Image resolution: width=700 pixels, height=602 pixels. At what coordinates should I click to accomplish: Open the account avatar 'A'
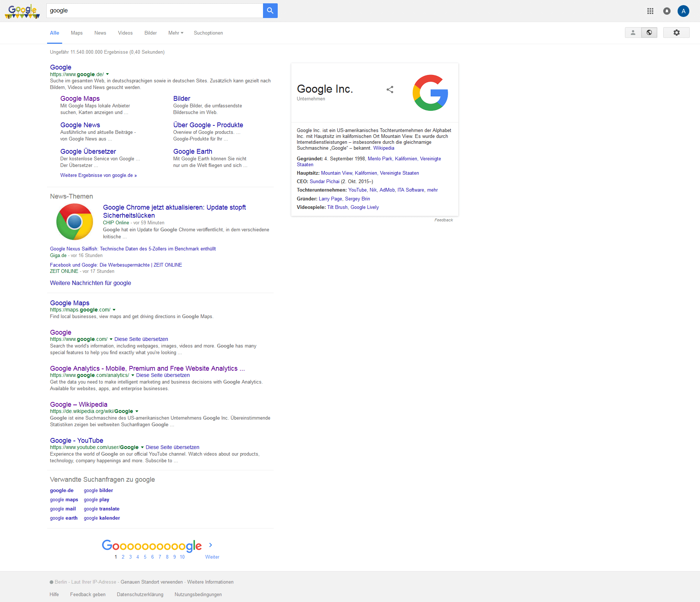pos(683,11)
